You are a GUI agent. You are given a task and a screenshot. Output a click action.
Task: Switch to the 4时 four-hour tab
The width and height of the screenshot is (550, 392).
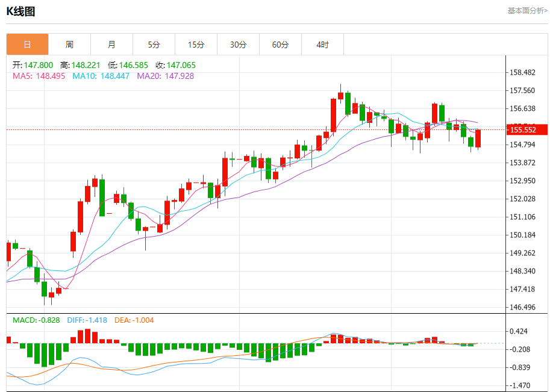(x=322, y=45)
